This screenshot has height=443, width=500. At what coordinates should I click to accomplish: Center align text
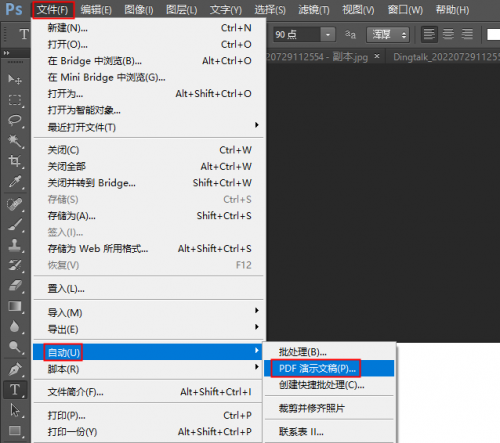click(448, 34)
